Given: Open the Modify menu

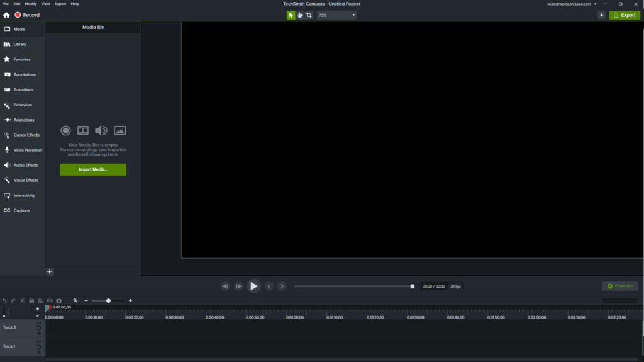Looking at the screenshot, I should (x=31, y=4).
